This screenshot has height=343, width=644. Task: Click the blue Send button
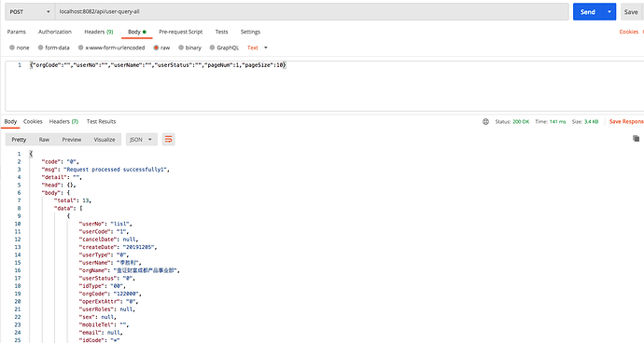pos(588,12)
